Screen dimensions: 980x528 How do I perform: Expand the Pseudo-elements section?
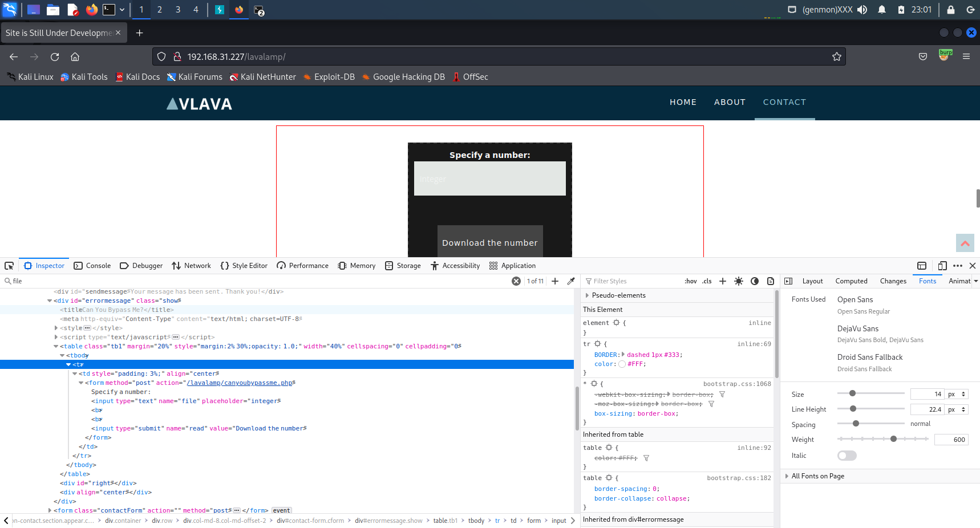point(587,295)
